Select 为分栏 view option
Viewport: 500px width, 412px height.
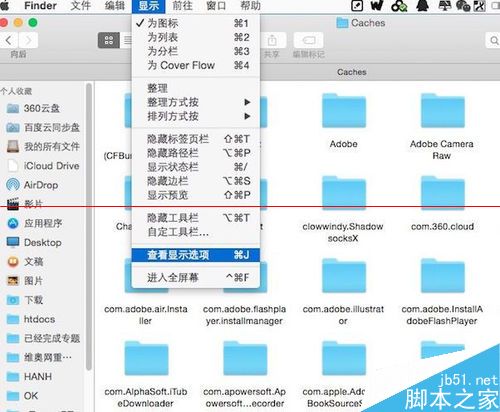(196, 51)
